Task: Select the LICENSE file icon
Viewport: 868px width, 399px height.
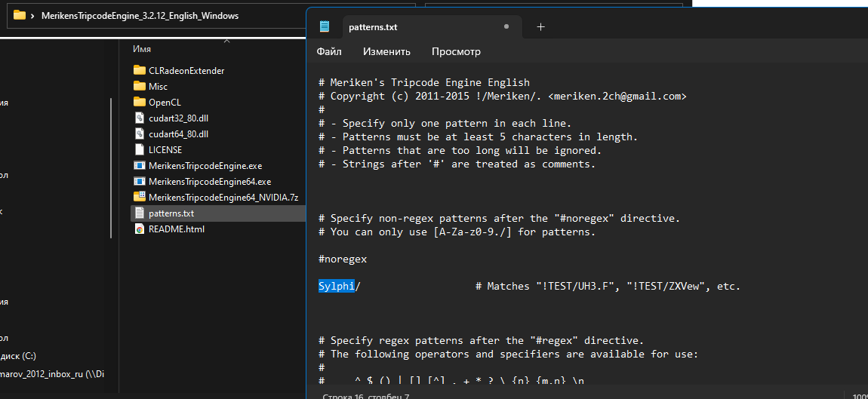Action: tap(139, 149)
